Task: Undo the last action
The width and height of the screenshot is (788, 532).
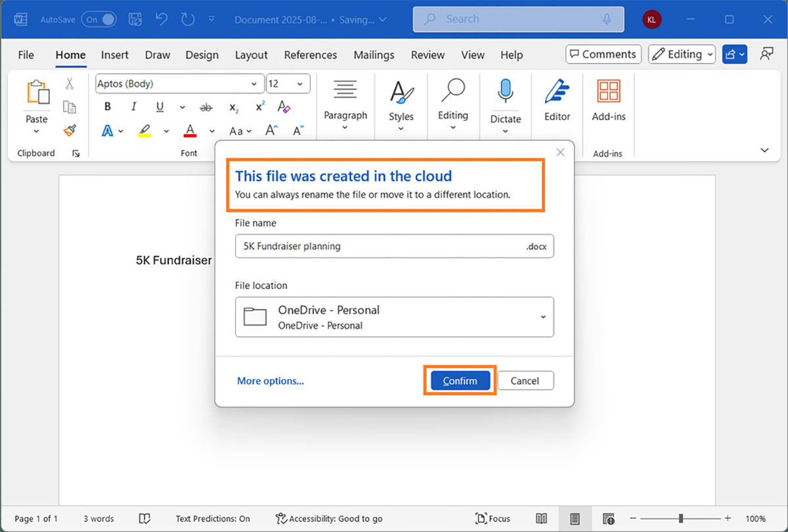Action: pyautogui.click(x=162, y=20)
